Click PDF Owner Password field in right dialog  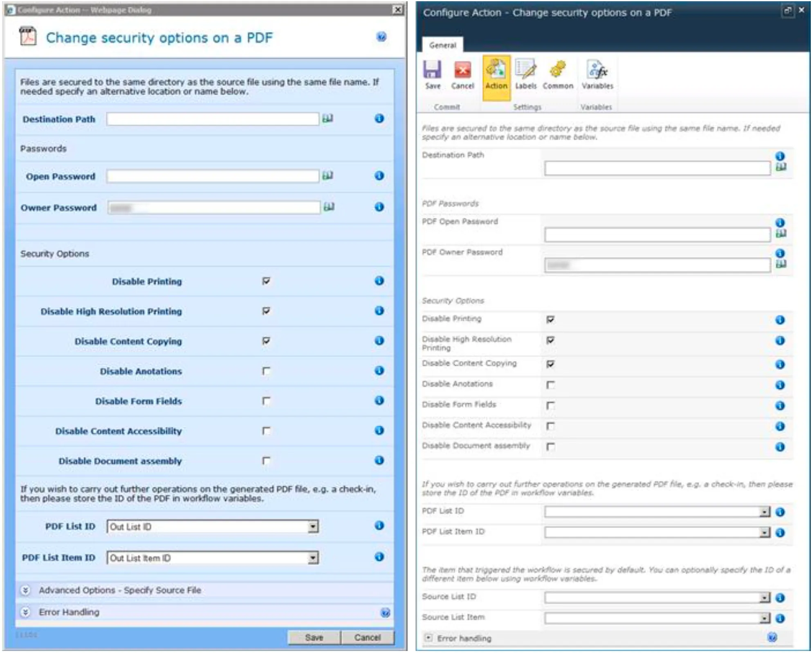(x=657, y=265)
